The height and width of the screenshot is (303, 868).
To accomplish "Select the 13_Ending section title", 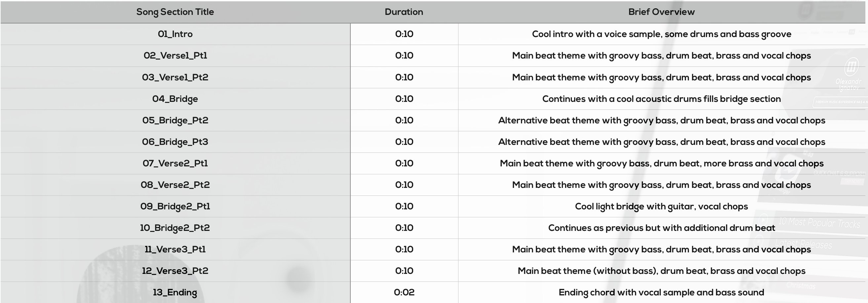I will point(175,292).
